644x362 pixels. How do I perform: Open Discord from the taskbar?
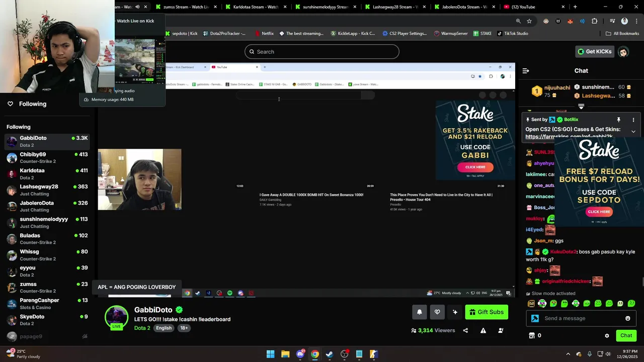300,354
